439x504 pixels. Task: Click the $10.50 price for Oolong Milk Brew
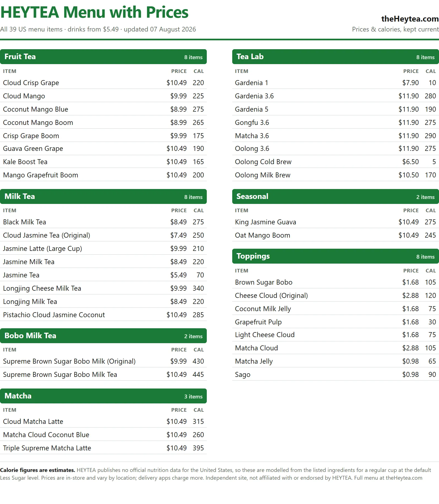[x=409, y=175]
